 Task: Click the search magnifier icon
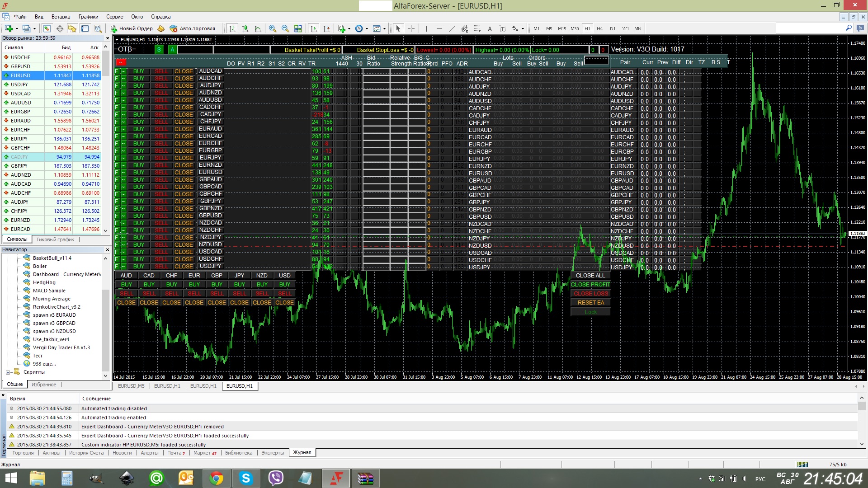[x=849, y=28]
